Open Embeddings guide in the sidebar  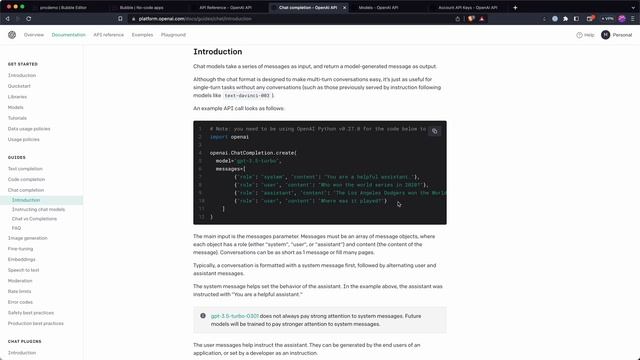pyautogui.click(x=22, y=260)
